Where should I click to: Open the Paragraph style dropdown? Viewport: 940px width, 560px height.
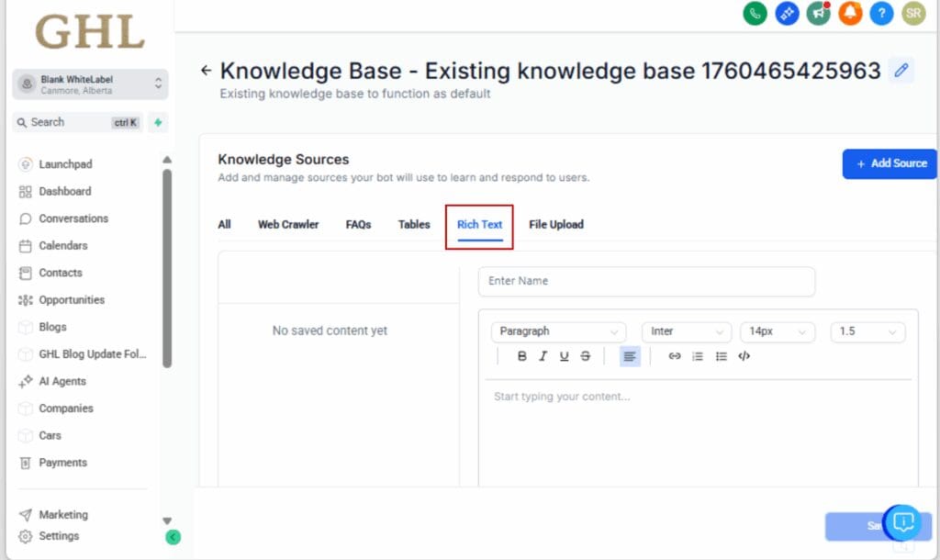tap(558, 331)
